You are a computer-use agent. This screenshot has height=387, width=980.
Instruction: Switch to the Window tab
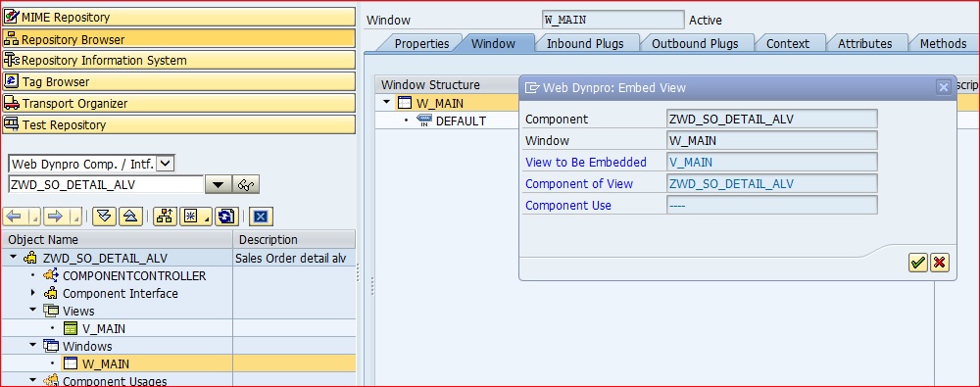click(493, 43)
